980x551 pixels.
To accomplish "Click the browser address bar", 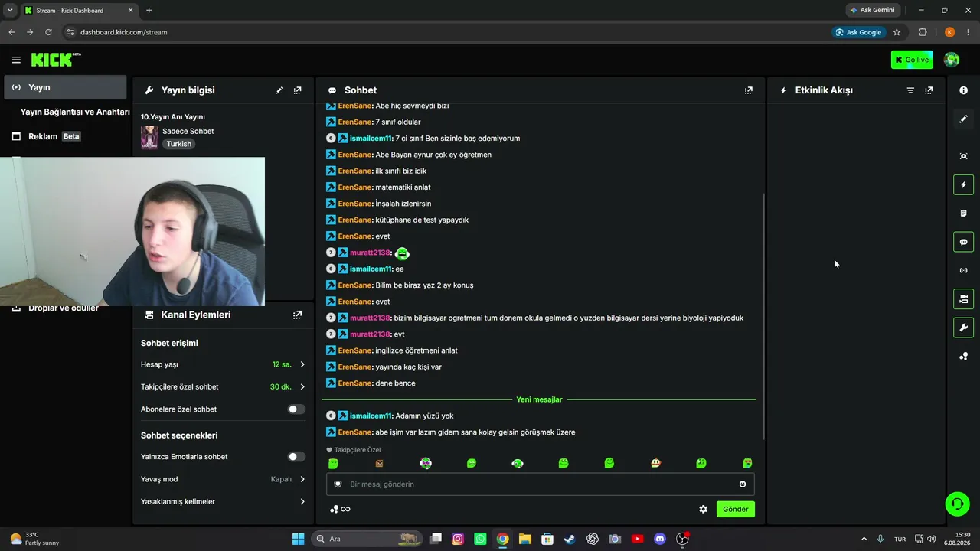I will (445, 32).
